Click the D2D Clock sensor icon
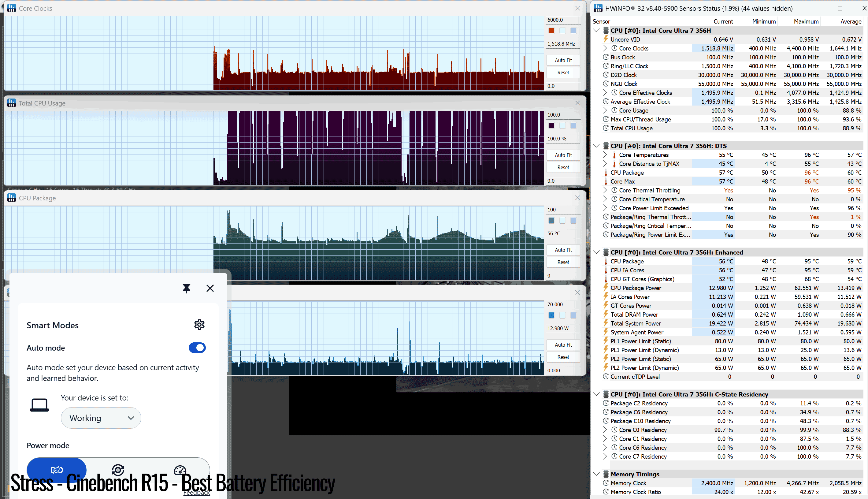This screenshot has height=499, width=868. 606,75
